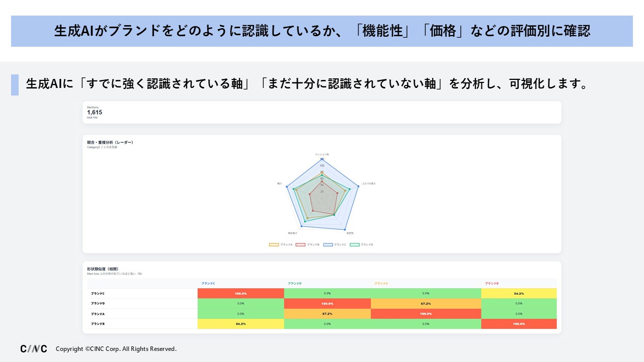
Task: Select the ブランドD column header in the table
Action: [295, 284]
